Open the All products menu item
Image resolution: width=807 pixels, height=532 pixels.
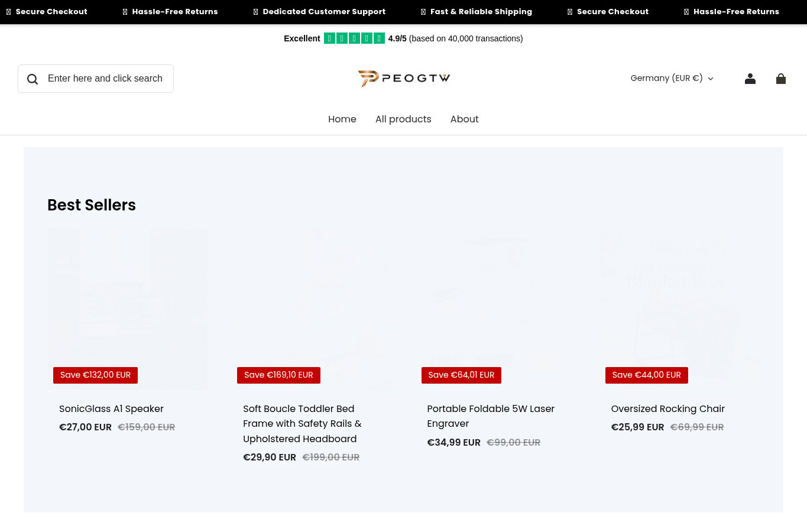(403, 119)
